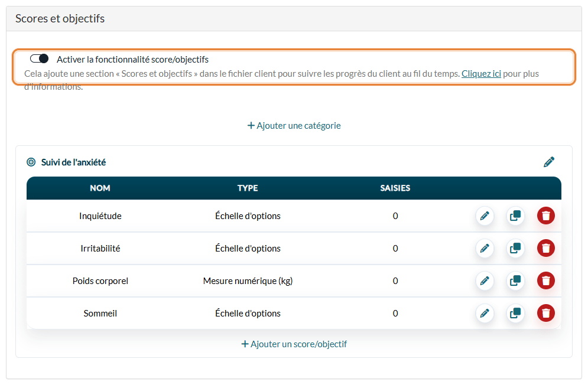The width and height of the screenshot is (588, 385).
Task: Select the Sommeil name cell
Action: click(x=100, y=314)
